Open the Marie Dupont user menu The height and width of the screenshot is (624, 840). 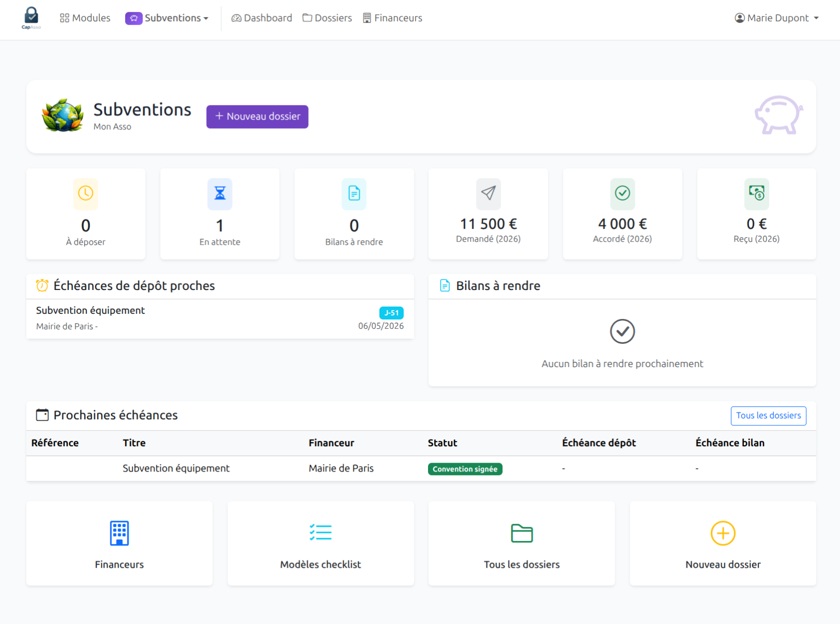tap(776, 18)
